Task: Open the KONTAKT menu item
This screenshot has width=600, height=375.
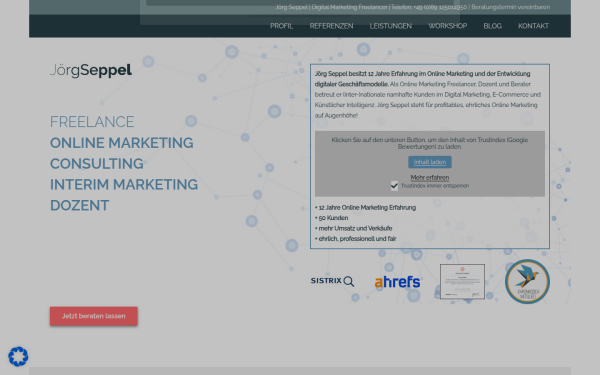Action: pos(533,26)
